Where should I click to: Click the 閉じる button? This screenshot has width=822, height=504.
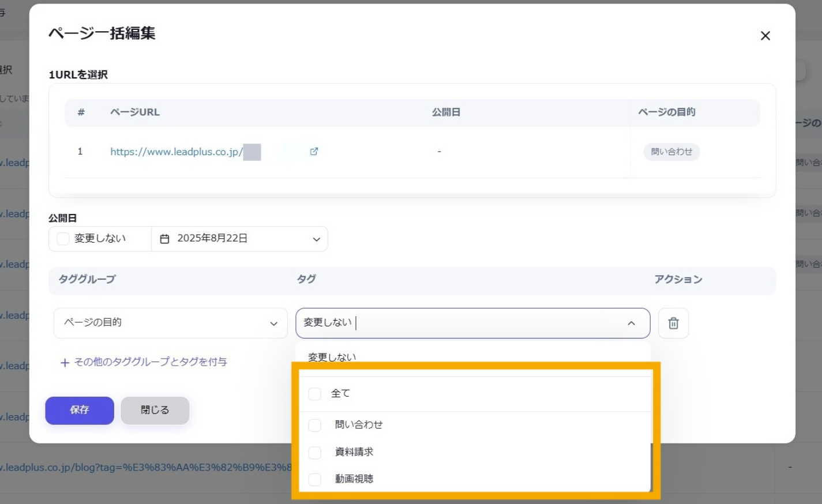[155, 410]
